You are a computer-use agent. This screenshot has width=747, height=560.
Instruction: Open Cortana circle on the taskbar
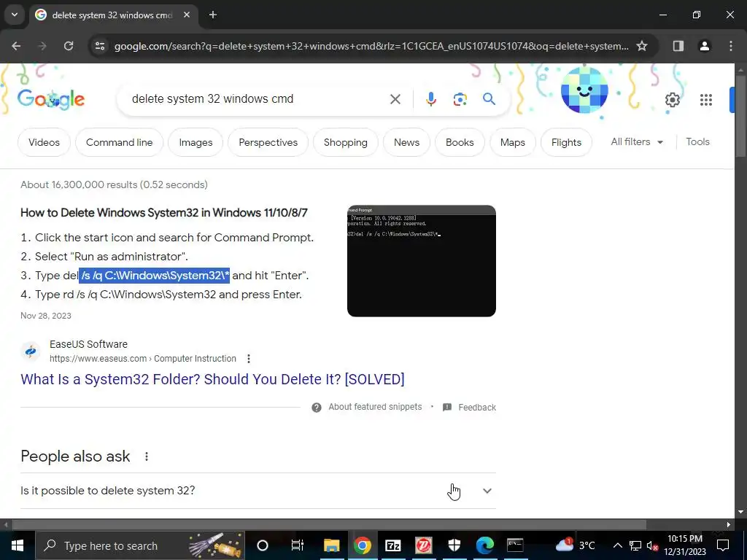(263, 545)
